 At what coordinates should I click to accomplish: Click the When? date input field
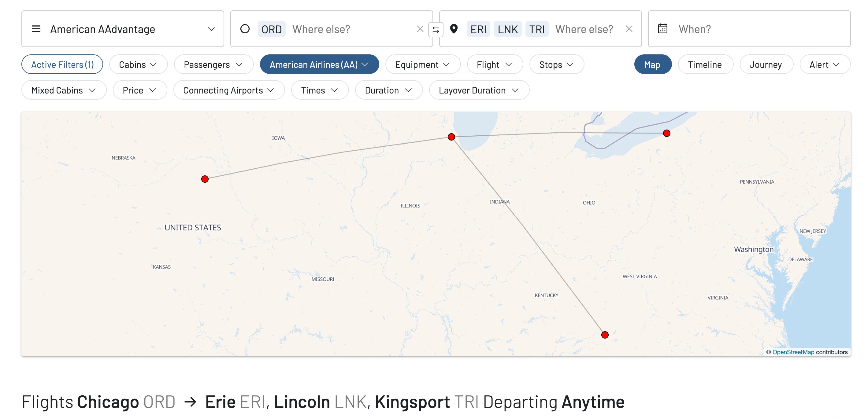[725, 29]
